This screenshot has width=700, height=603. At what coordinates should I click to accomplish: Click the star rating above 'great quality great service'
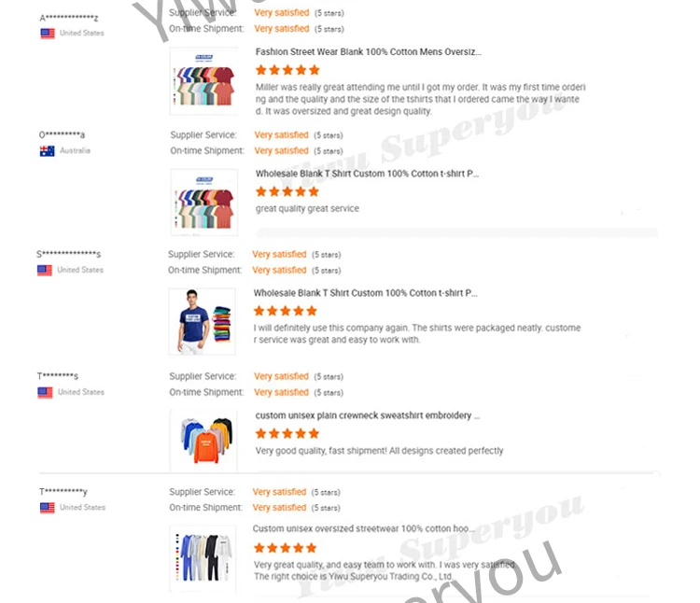coord(287,192)
